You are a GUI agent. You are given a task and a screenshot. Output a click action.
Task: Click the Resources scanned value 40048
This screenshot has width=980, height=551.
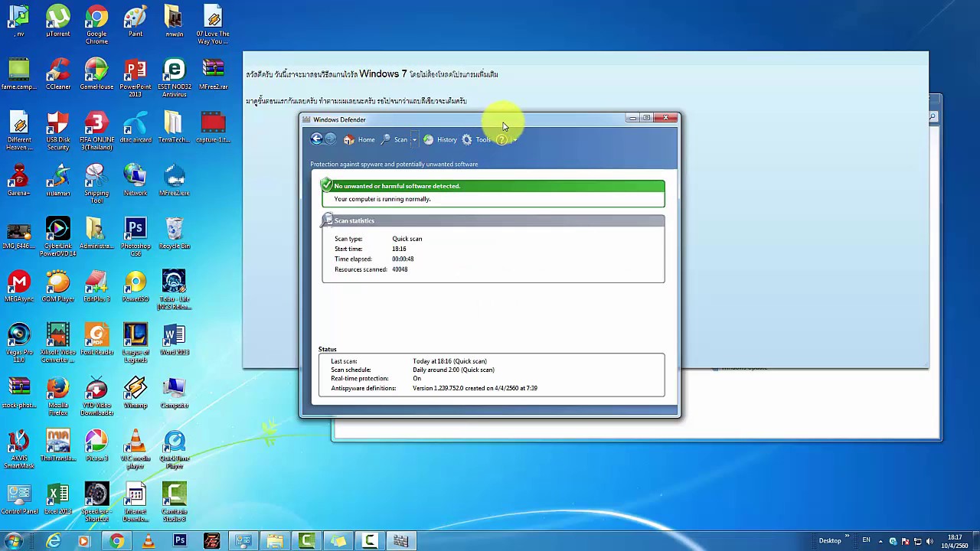pos(400,269)
